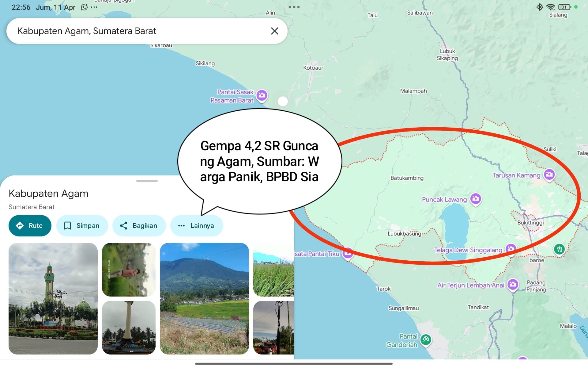Select Tarusan Kamang camera marker

click(549, 175)
